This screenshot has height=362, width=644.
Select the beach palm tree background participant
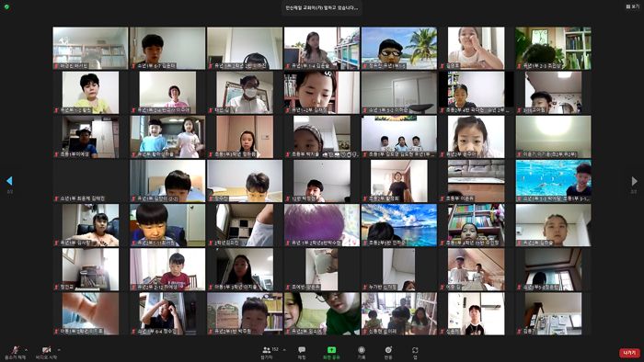[x=399, y=48]
